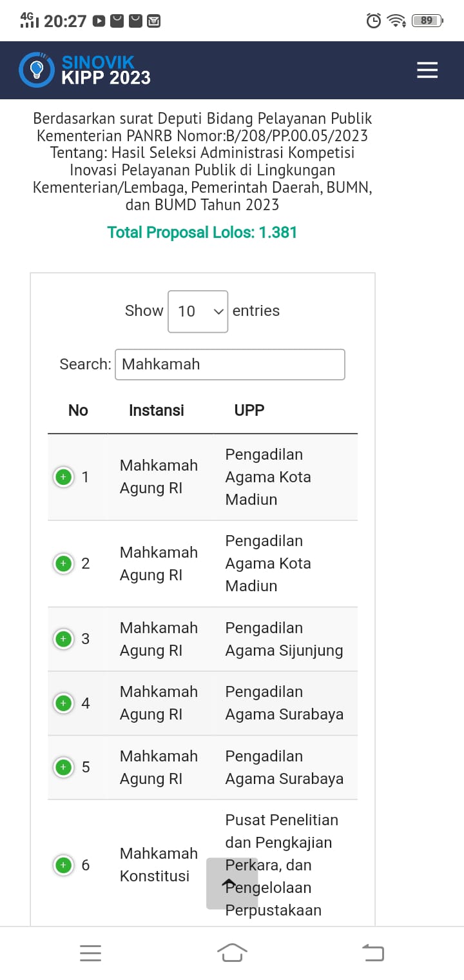Image resolution: width=464 pixels, height=980 pixels.
Task: Sort table by No column header
Action: click(78, 410)
